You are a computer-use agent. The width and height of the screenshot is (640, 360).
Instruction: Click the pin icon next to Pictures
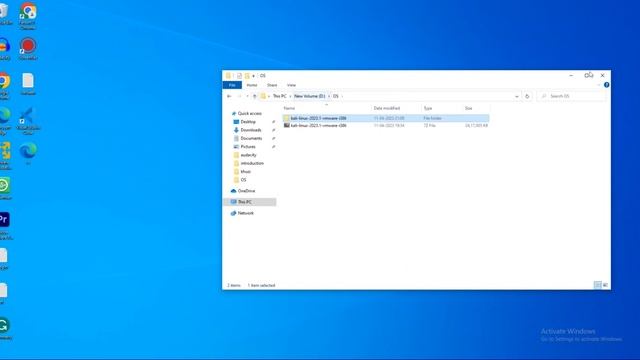[x=273, y=147]
